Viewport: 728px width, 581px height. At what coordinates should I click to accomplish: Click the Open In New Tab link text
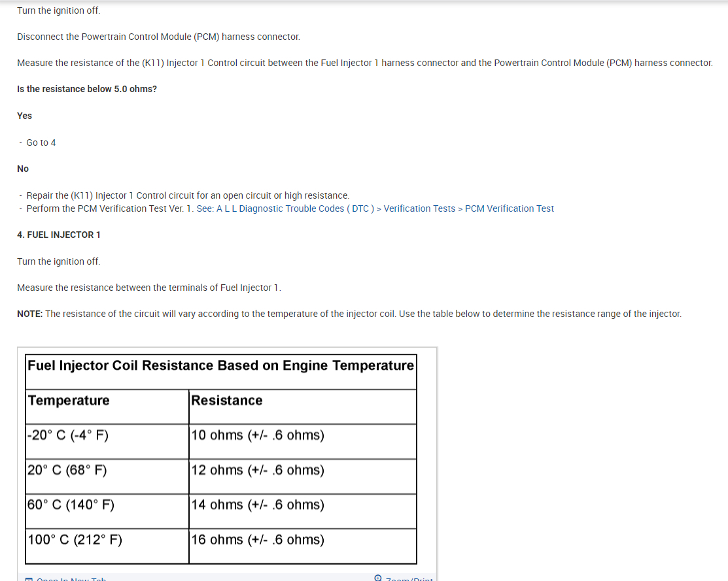tap(71, 579)
